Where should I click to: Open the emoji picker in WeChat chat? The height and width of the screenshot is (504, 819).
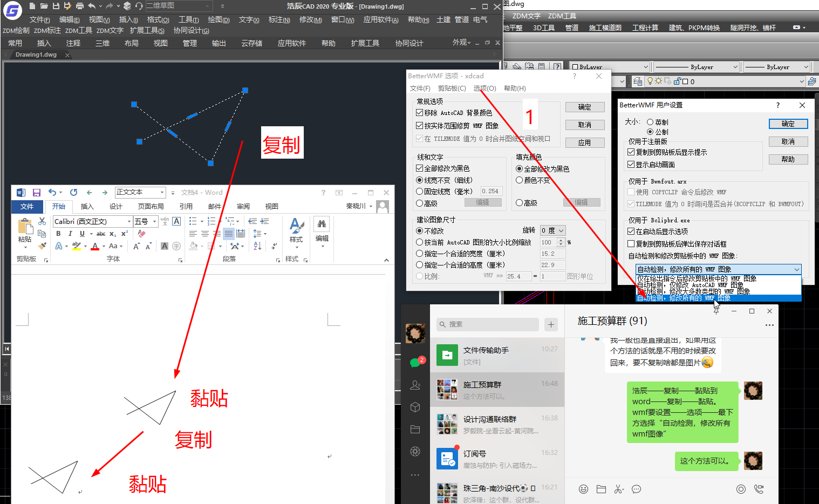pos(583,489)
